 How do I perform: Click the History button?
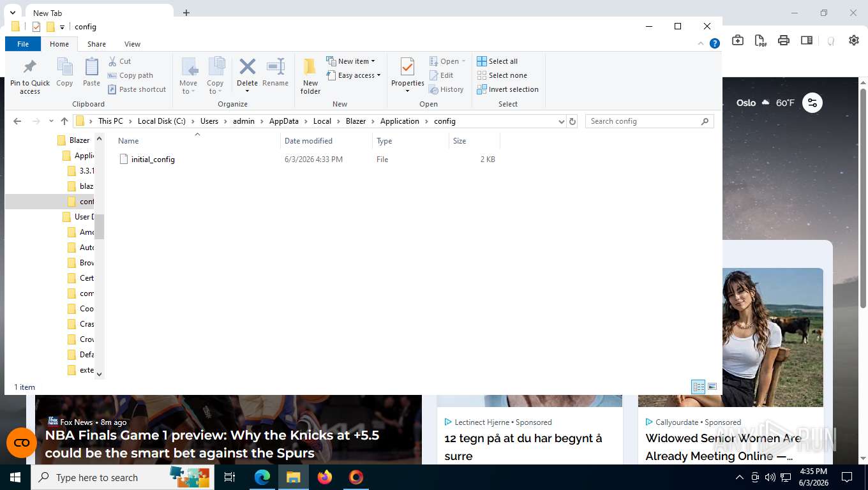click(446, 89)
